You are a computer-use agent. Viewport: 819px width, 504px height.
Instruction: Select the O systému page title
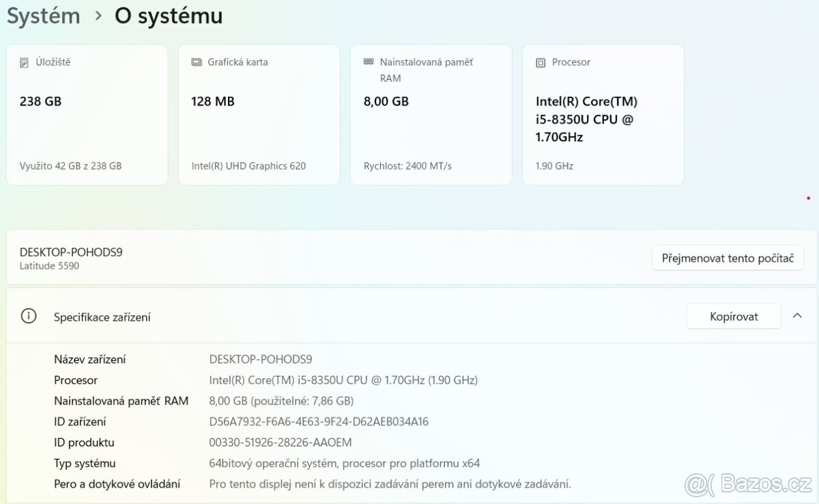tap(168, 16)
